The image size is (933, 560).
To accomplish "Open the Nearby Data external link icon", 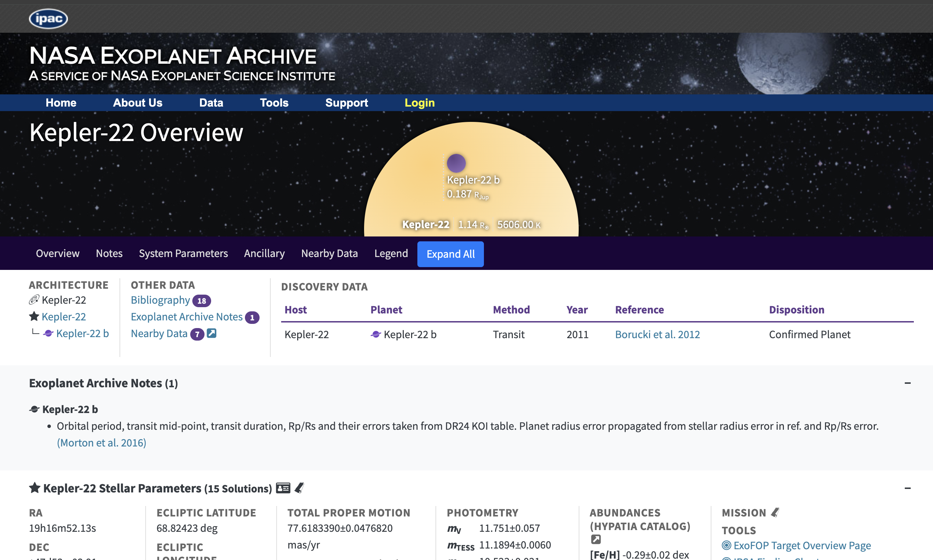I will (212, 333).
